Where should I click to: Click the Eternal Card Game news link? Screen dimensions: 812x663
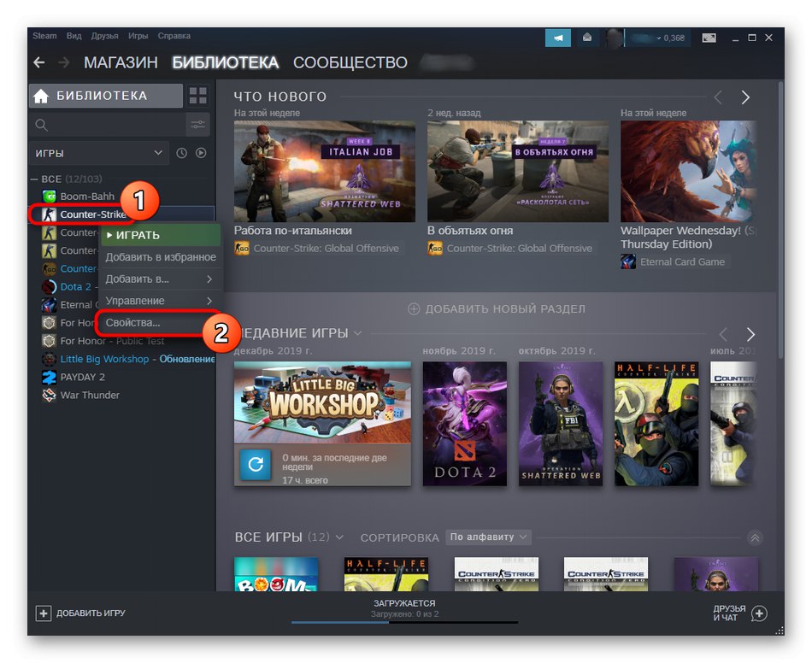pos(682,262)
